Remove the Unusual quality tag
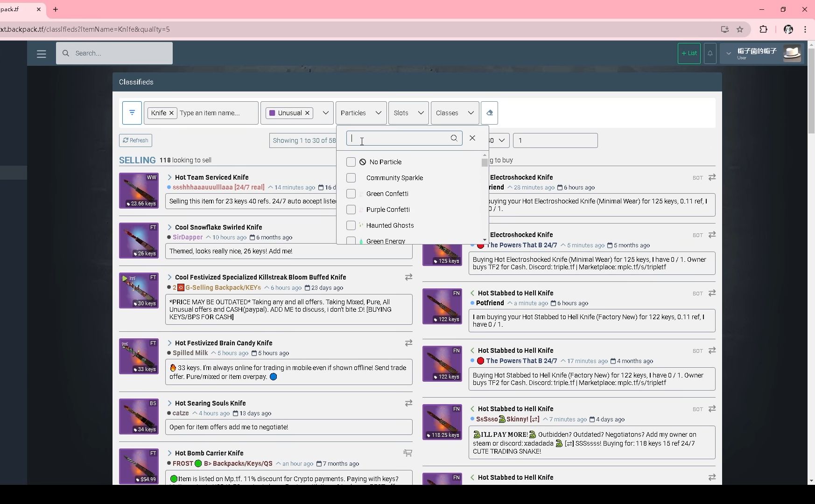The image size is (815, 504). (x=307, y=113)
